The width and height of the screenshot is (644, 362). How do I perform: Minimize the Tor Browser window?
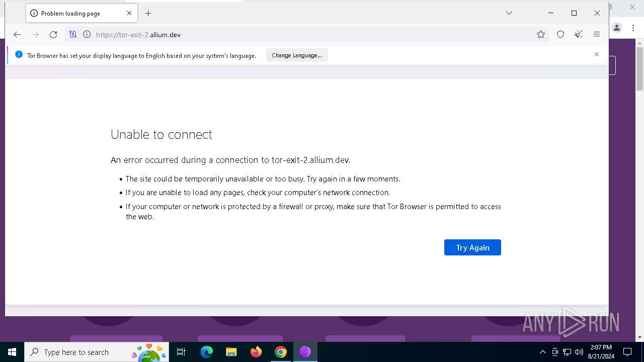pyautogui.click(x=551, y=13)
